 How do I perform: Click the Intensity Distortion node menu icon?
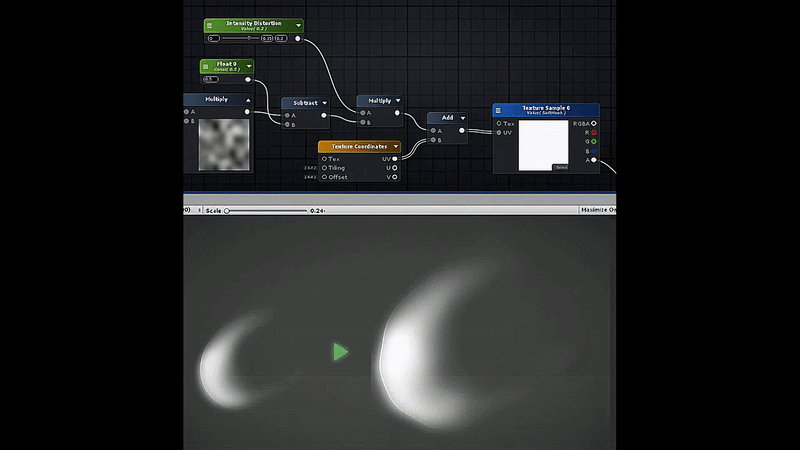pos(211,26)
